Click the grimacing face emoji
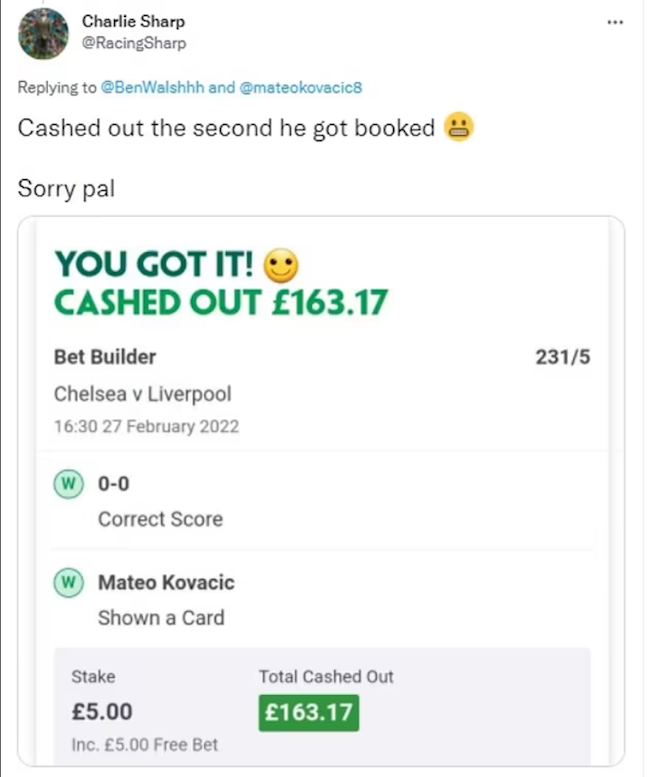 point(459,129)
